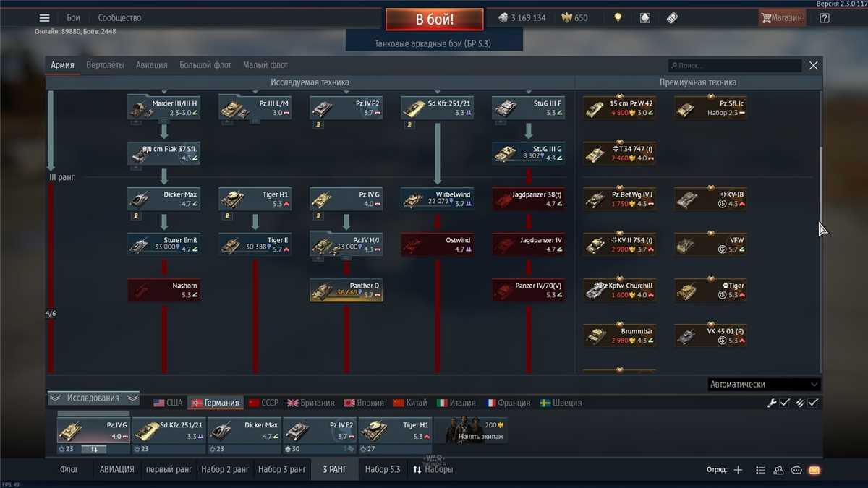Screen dimensions: 868x488
Task: Open the battle pass ticket icon
Action: (x=672, y=18)
